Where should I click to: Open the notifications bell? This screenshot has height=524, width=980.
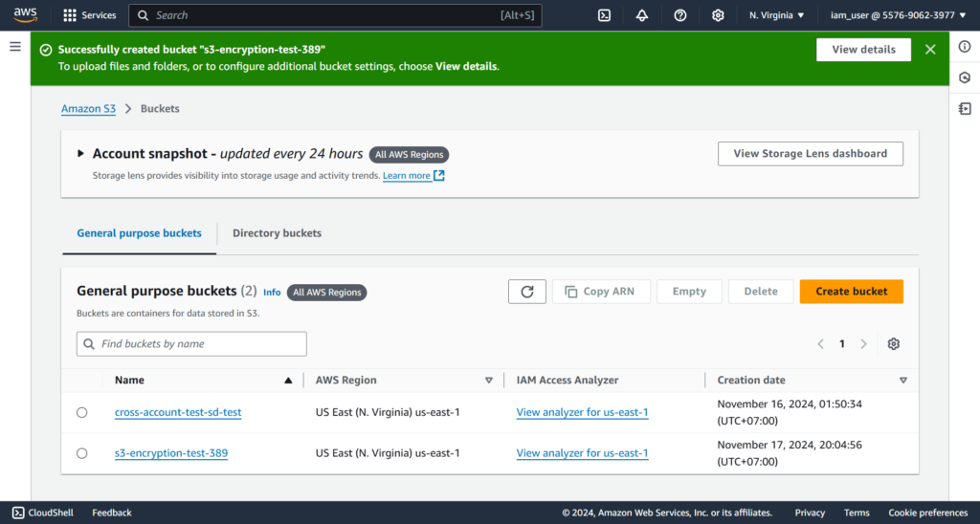[x=641, y=15]
